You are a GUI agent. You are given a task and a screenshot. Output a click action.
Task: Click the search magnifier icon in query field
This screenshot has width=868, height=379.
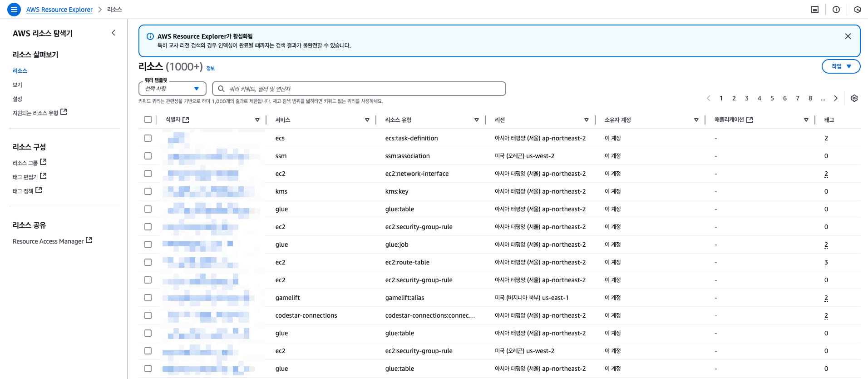point(221,89)
